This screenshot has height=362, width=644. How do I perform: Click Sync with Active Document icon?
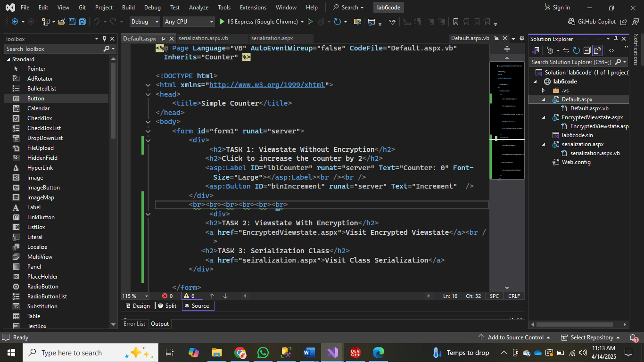[x=566, y=50]
